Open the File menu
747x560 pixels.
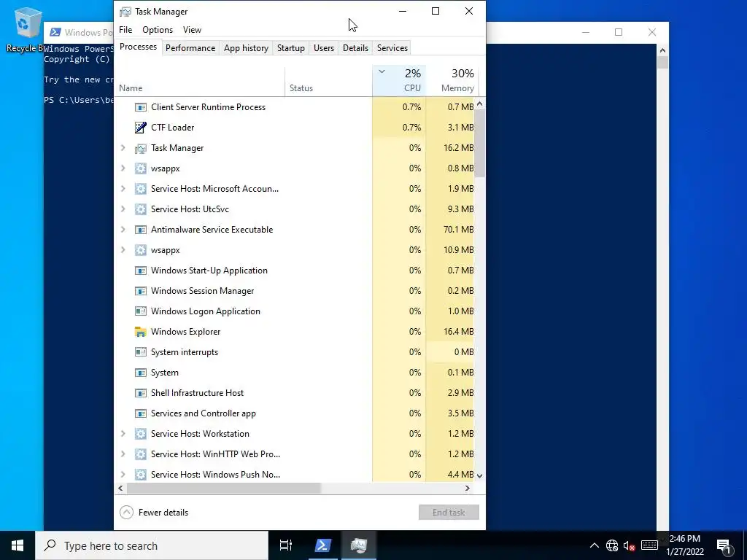pyautogui.click(x=125, y=29)
